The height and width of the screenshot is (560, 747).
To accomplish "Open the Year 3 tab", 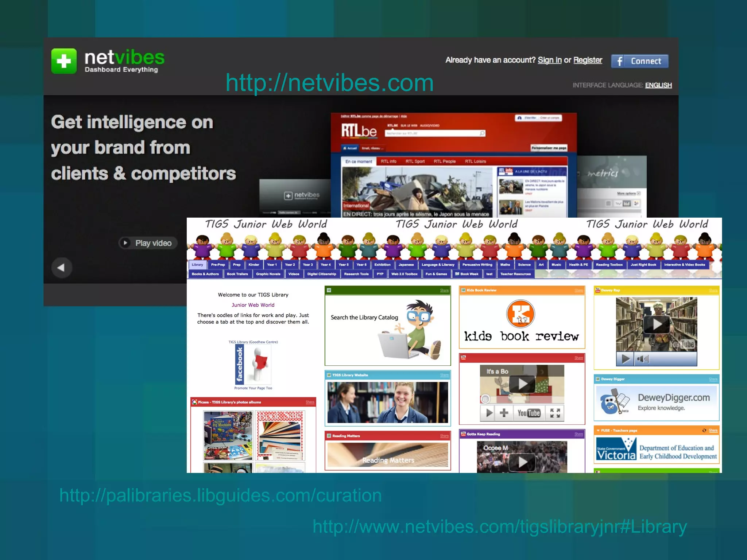I will click(x=307, y=265).
